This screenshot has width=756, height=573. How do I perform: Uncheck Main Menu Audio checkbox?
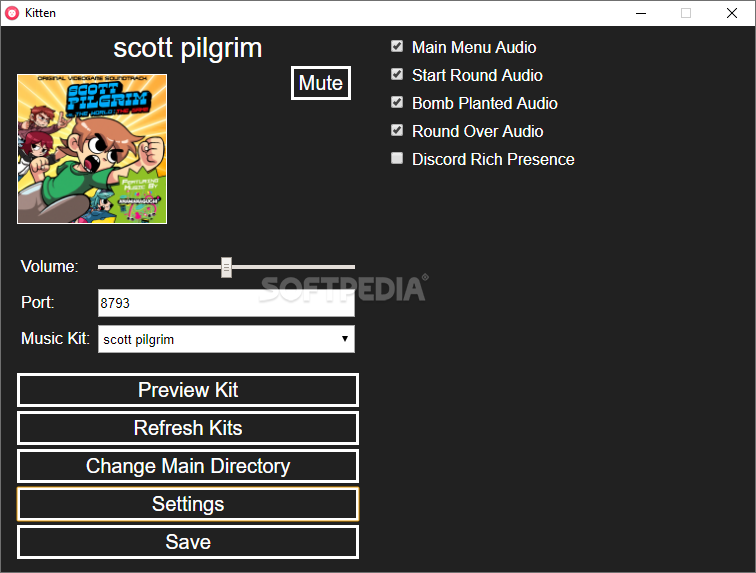tap(397, 46)
